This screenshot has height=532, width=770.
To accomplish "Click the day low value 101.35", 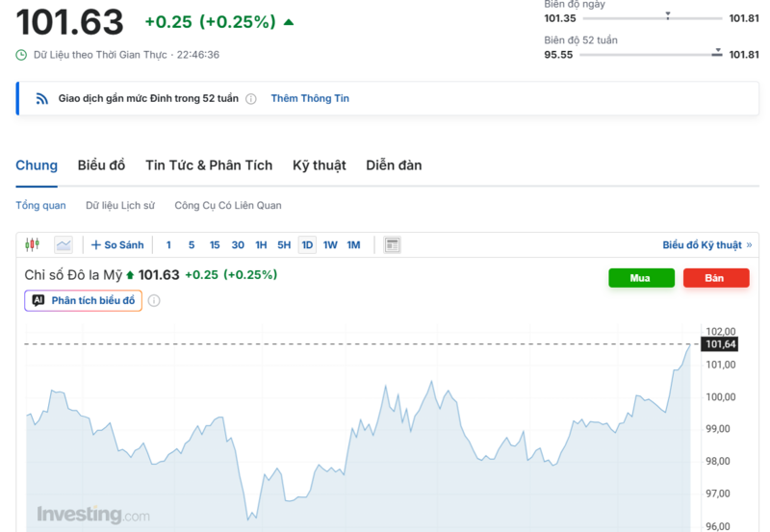I will (x=560, y=18).
